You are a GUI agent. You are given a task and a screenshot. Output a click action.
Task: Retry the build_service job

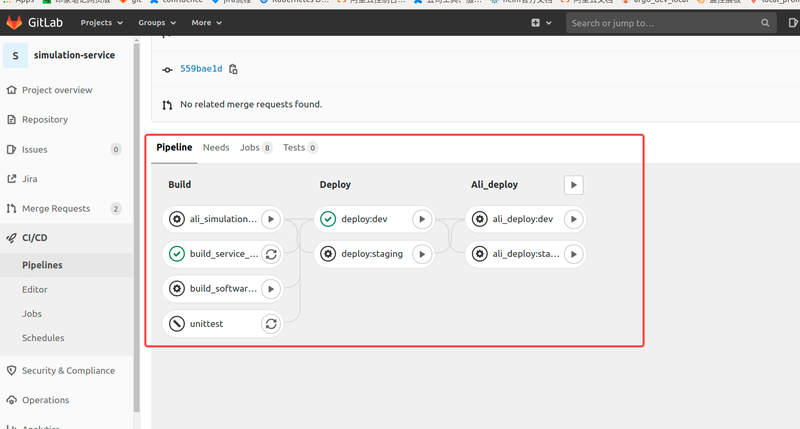(x=271, y=254)
